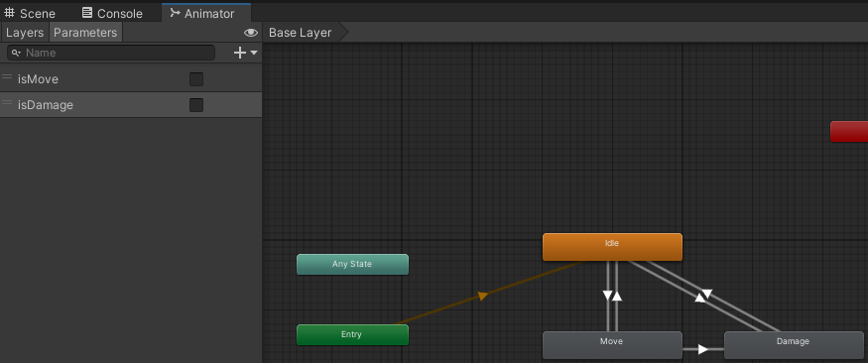Add a new parameter with plus
This screenshot has height=363, width=868.
(240, 53)
